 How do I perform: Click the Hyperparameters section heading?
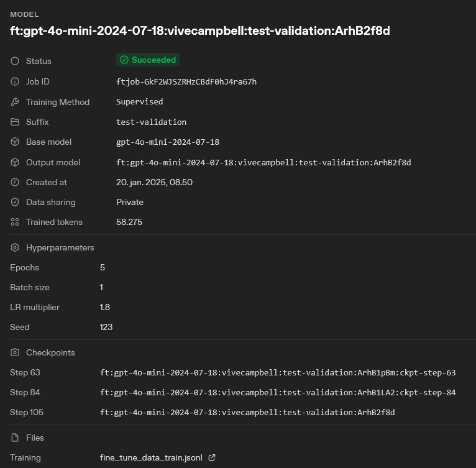pos(60,248)
